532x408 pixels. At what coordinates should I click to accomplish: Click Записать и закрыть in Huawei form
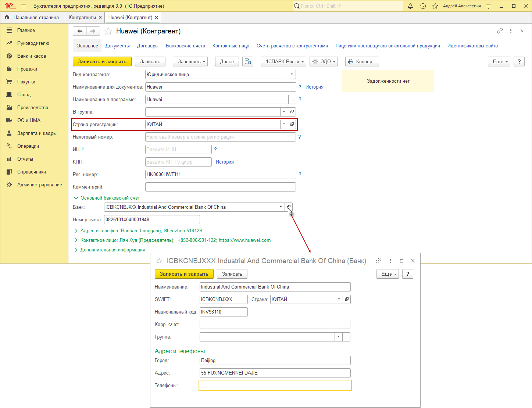pos(102,61)
